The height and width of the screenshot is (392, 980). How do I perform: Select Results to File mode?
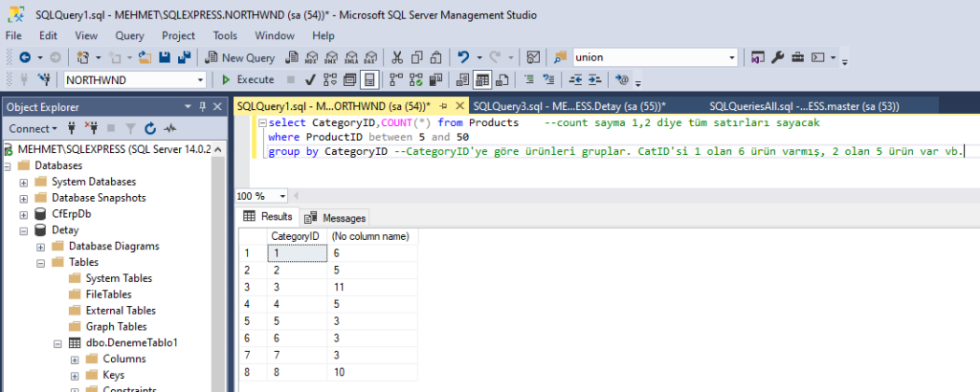501,79
